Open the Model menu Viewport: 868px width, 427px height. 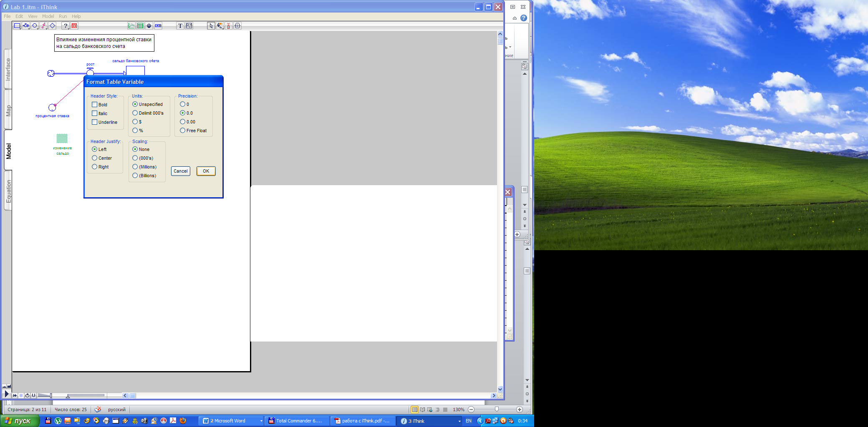pos(48,16)
